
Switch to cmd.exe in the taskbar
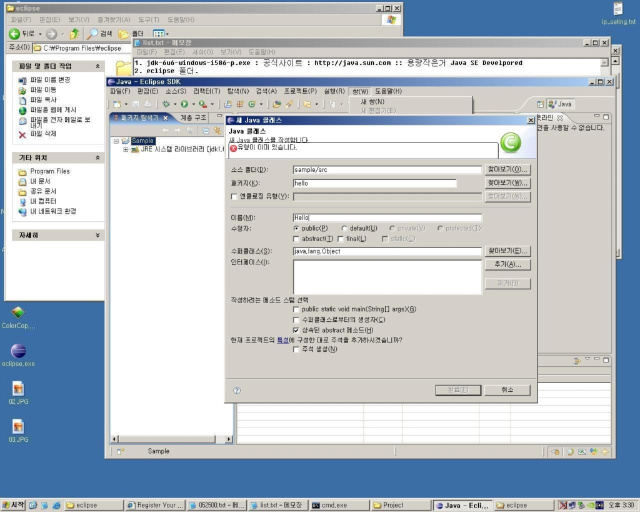[339, 505]
